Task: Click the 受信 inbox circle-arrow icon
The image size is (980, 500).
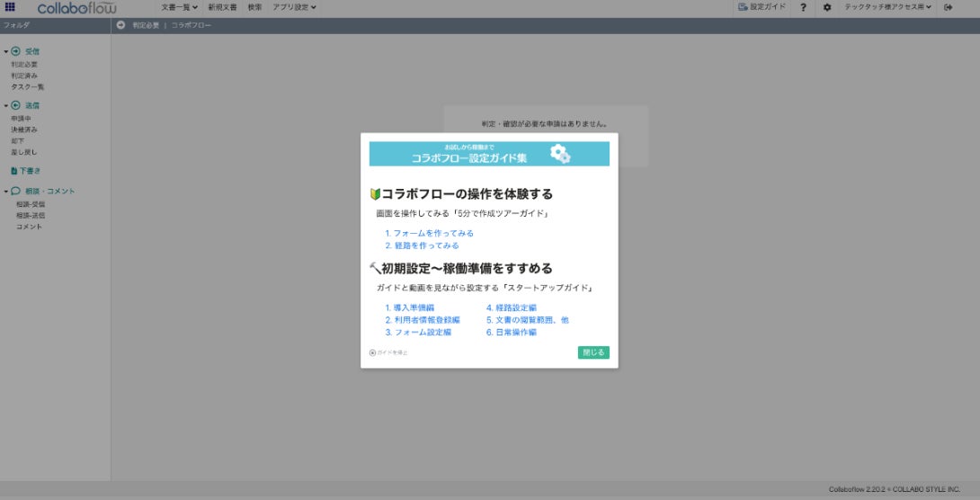Action: (x=15, y=51)
